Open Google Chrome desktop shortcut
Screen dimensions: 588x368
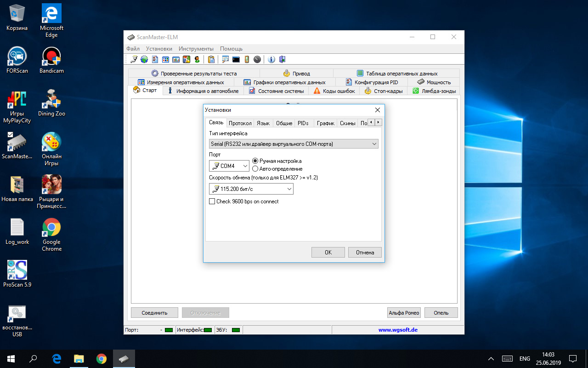click(x=51, y=235)
